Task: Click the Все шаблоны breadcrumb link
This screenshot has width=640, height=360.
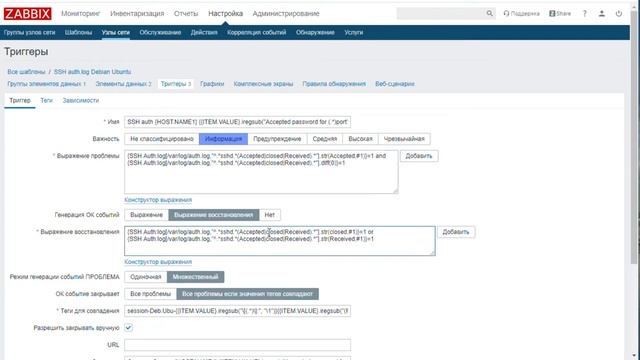Action: tap(26, 72)
